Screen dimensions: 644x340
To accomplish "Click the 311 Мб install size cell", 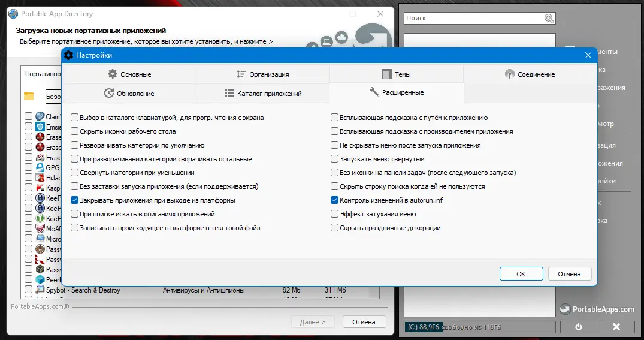I will [x=335, y=290].
